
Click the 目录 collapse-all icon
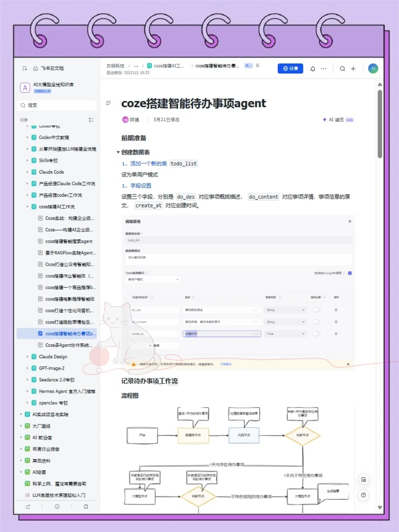91,120
